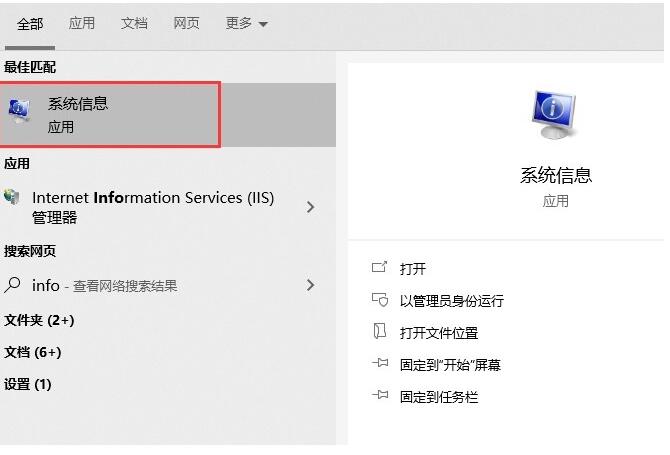Click info - 查看网络搜索结果
Image resolution: width=670 pixels, height=455 pixels.
[104, 285]
